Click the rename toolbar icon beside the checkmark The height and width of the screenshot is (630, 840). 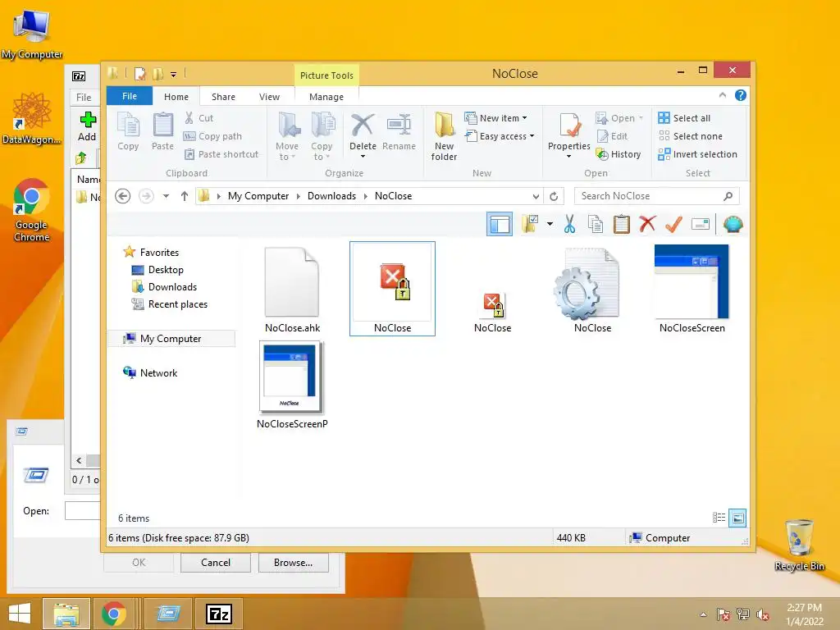(x=701, y=225)
